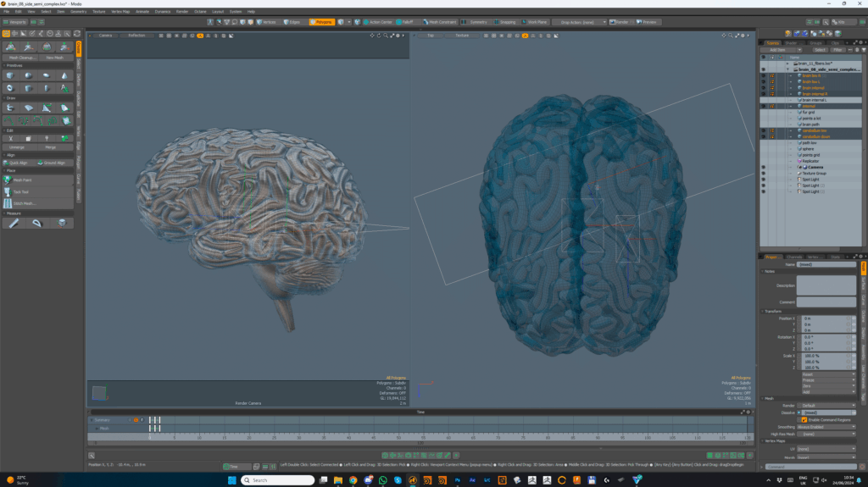Image resolution: width=868 pixels, height=487 pixels.
Task: Toggle Enable Command Regions checkbox
Action: [804, 420]
